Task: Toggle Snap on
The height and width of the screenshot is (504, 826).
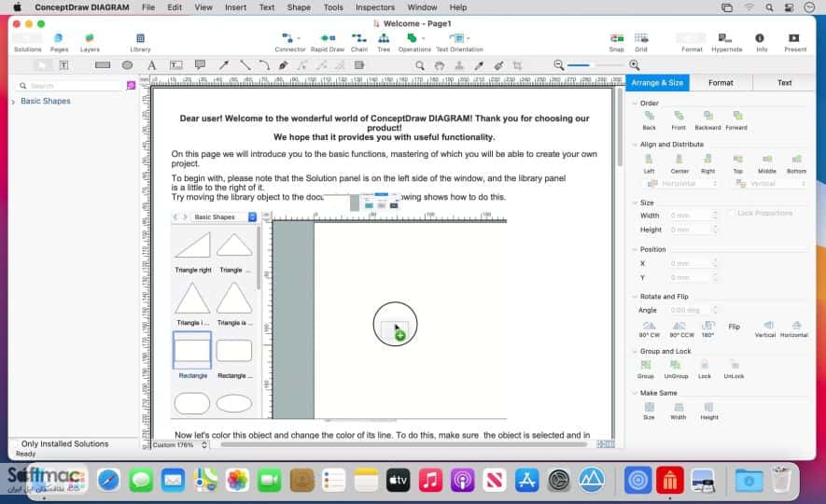Action: [616, 42]
